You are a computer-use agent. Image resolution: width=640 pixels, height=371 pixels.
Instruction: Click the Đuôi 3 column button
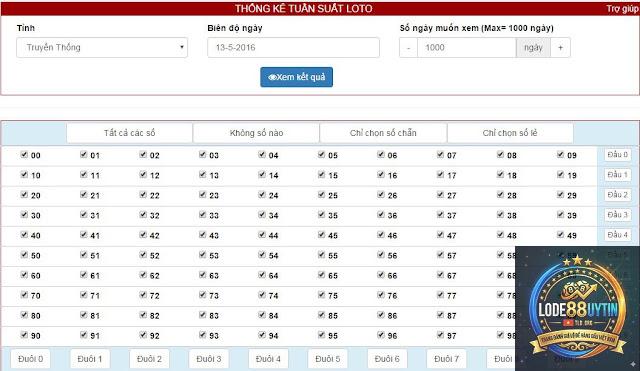(x=209, y=359)
